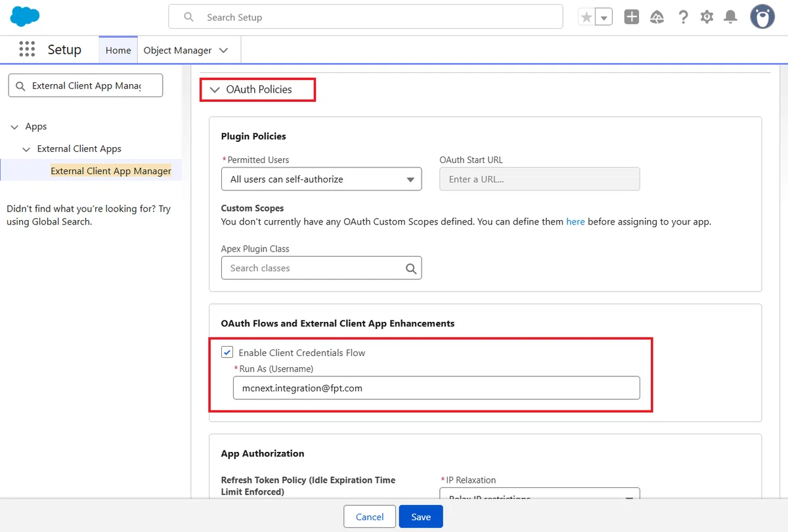Click the Quick Find magnifier icon

(x=20, y=86)
